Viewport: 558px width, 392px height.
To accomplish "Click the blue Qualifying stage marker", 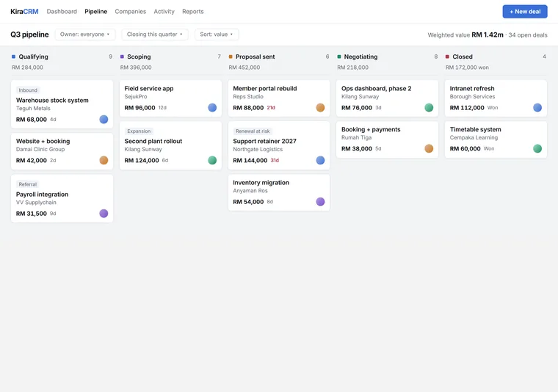I will pyautogui.click(x=13, y=57).
